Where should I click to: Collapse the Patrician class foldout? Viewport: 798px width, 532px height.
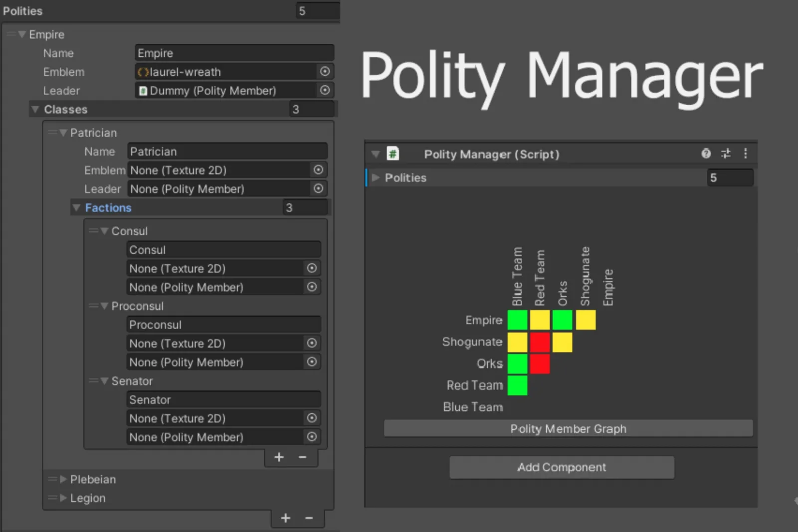point(63,133)
